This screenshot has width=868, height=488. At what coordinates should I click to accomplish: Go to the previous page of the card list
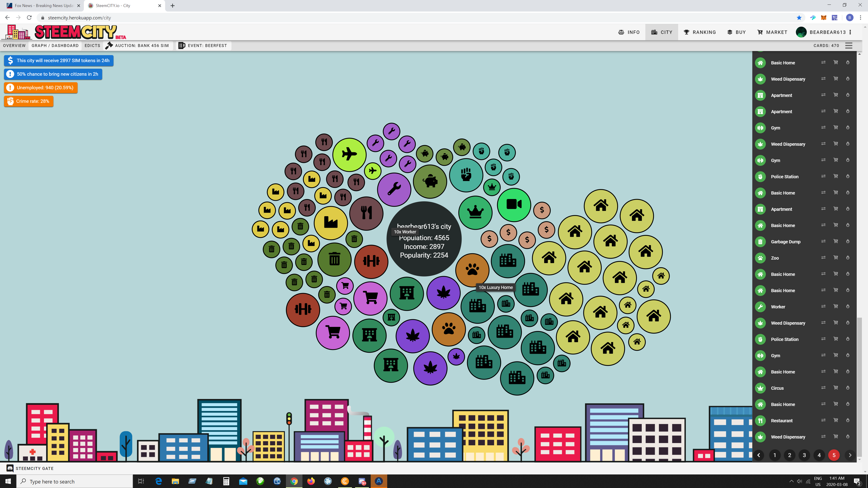pos(759,455)
